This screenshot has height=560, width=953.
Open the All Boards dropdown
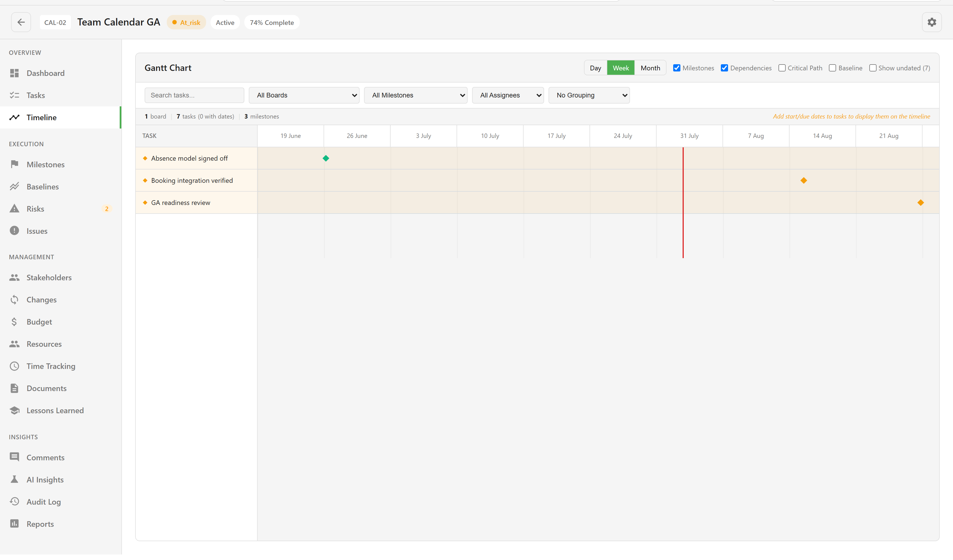pyautogui.click(x=304, y=95)
